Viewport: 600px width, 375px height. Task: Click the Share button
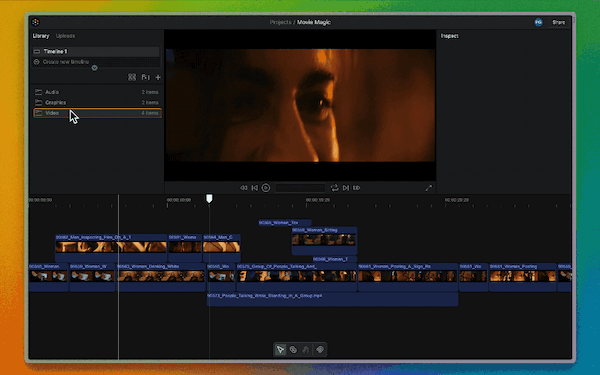558,22
